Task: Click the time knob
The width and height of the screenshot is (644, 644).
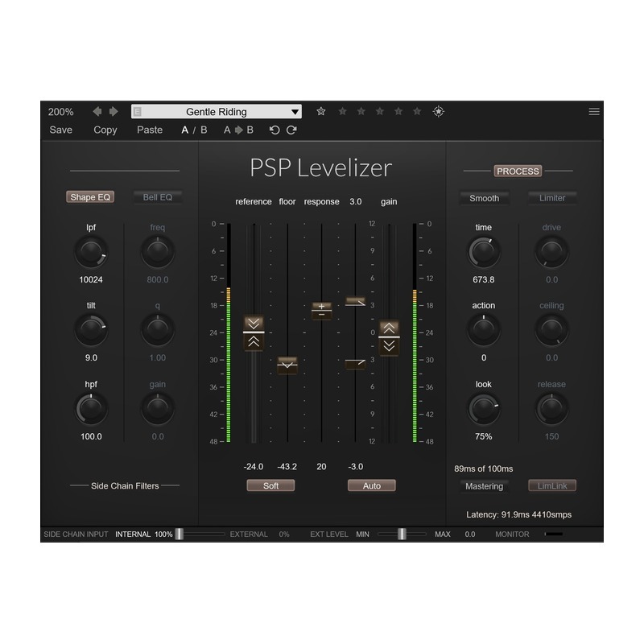Action: [484, 252]
